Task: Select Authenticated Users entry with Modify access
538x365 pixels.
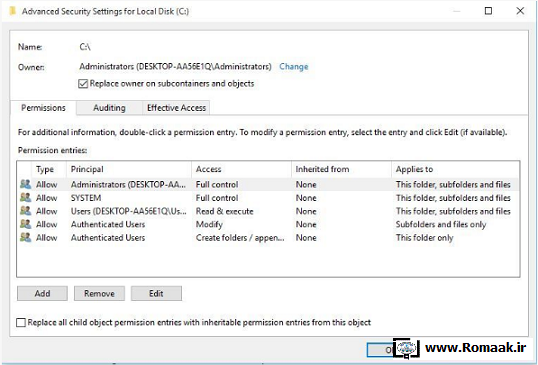Action: 268,224
